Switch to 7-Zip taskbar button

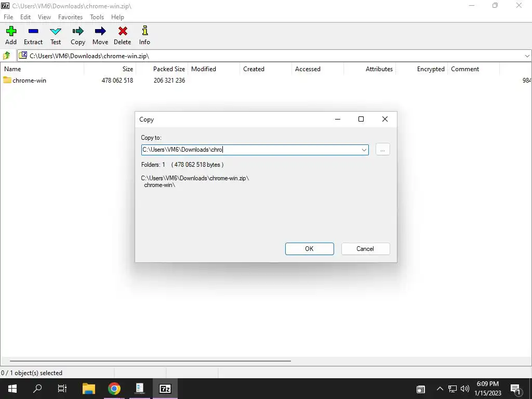click(165, 389)
